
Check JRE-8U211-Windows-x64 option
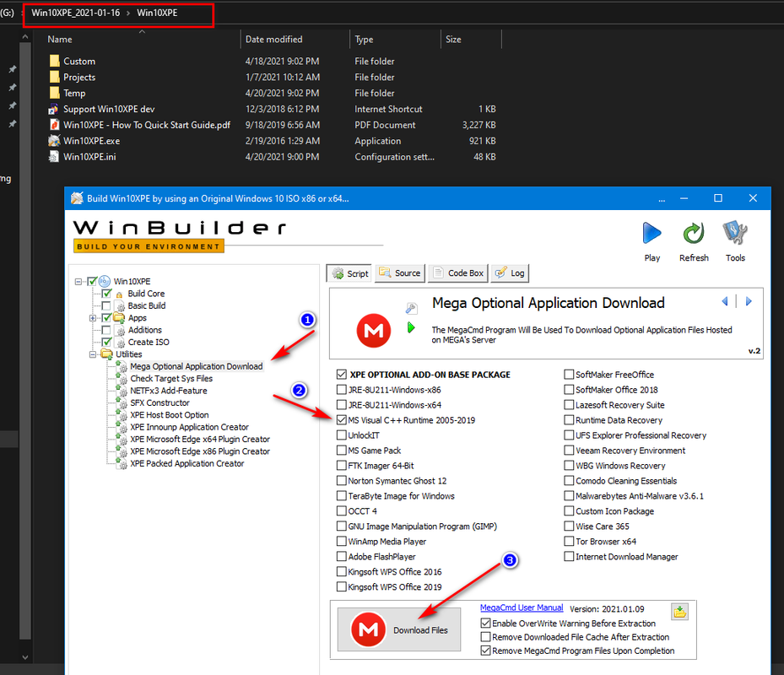[342, 405]
